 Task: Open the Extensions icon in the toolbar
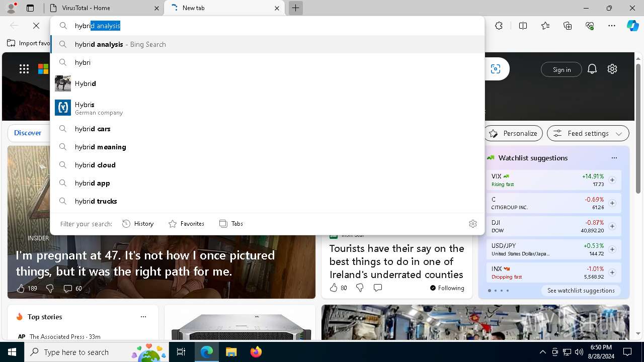499,26
